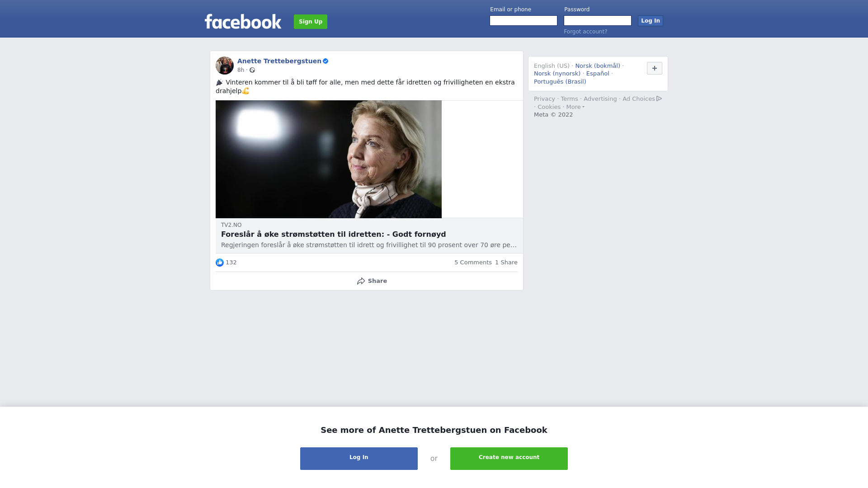
Task: Focus the Password field
Action: click(x=598, y=21)
